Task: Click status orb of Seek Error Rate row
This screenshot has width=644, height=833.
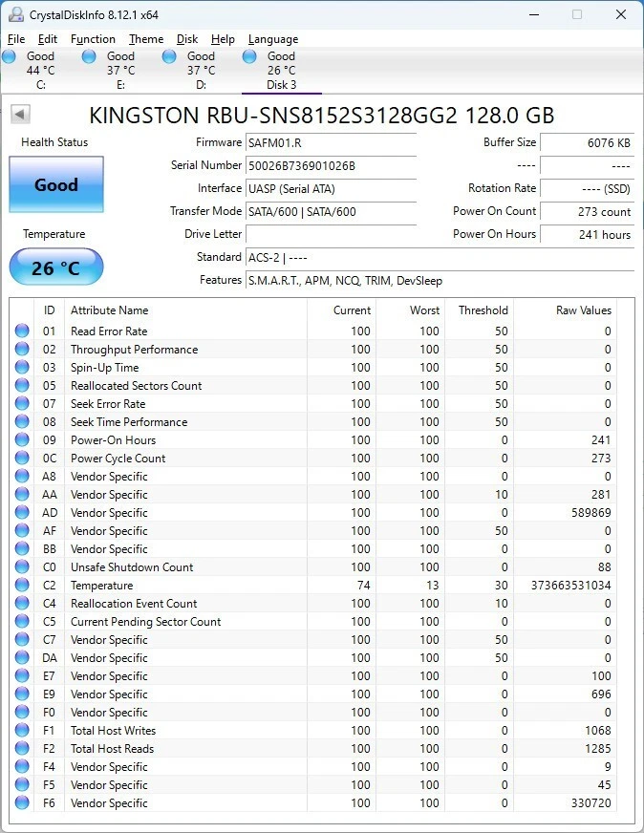Action: 22,403
